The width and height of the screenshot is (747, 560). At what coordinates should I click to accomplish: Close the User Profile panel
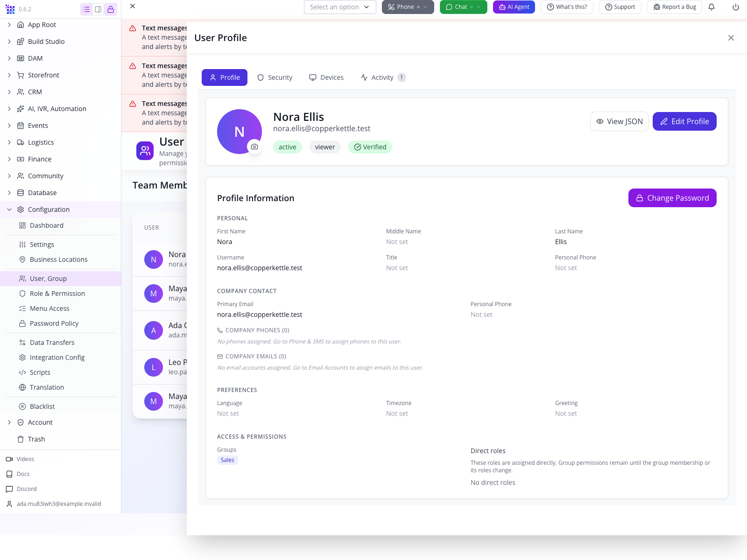(731, 38)
